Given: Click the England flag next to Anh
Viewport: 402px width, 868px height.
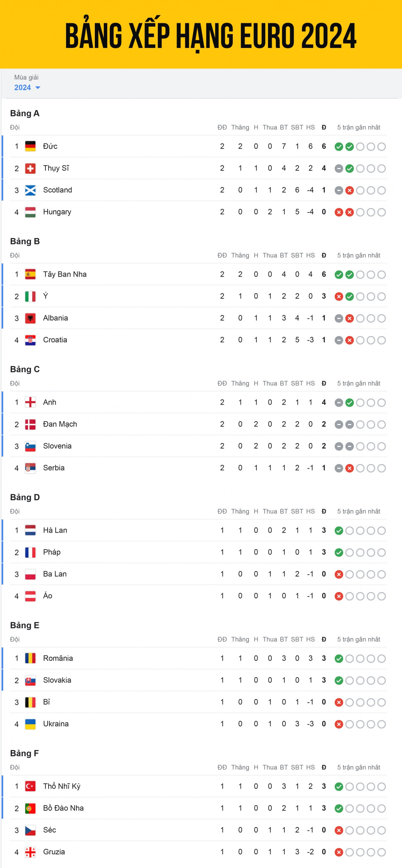Looking at the screenshot, I should (30, 402).
